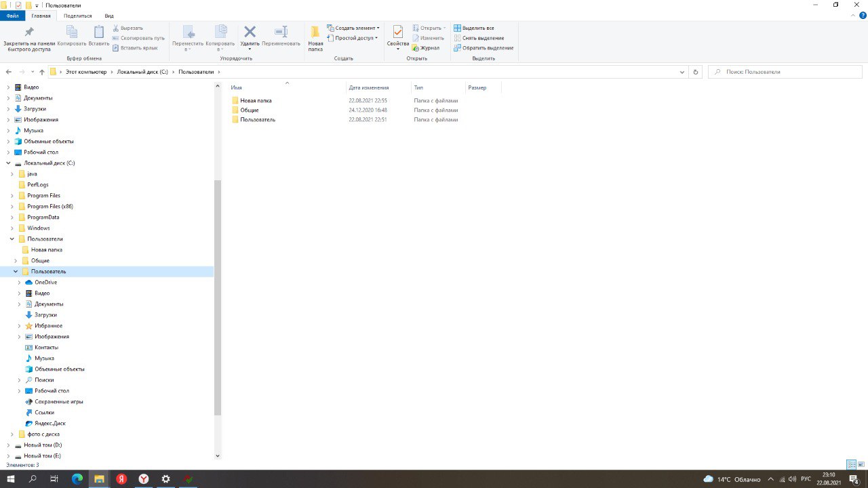Open Settings gear from taskbar
The width and height of the screenshot is (868, 488).
pos(165,479)
